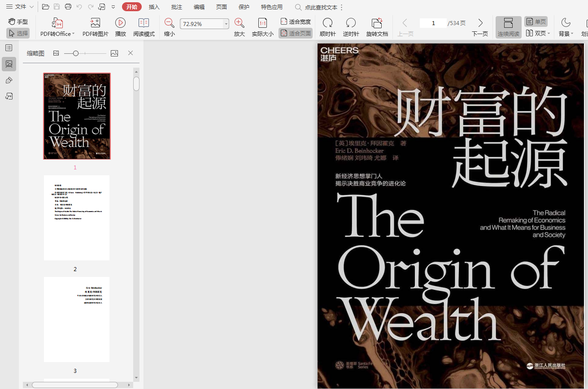Toggle 适合页面 fit page option
Image resolution: width=588 pixels, height=389 pixels.
pyautogui.click(x=296, y=33)
